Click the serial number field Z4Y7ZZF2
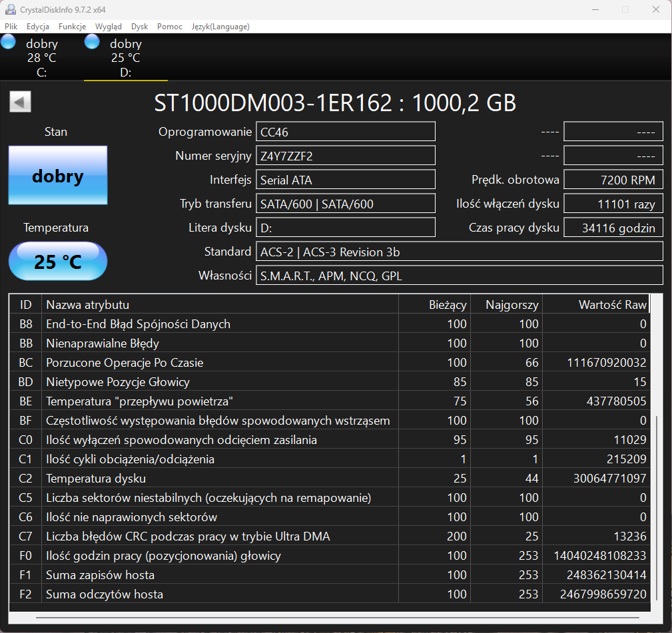The height and width of the screenshot is (633, 672). 345,156
